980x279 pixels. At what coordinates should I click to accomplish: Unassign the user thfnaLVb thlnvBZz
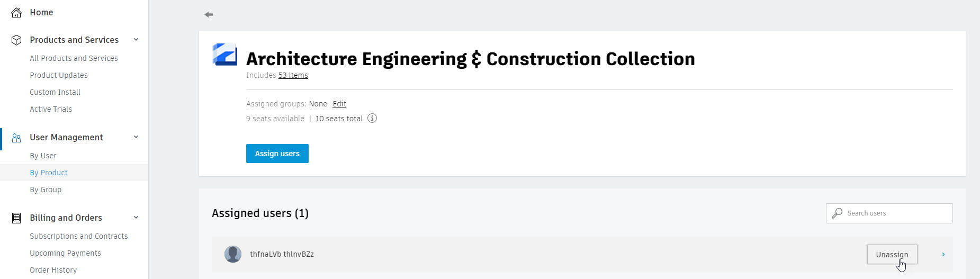(892, 255)
